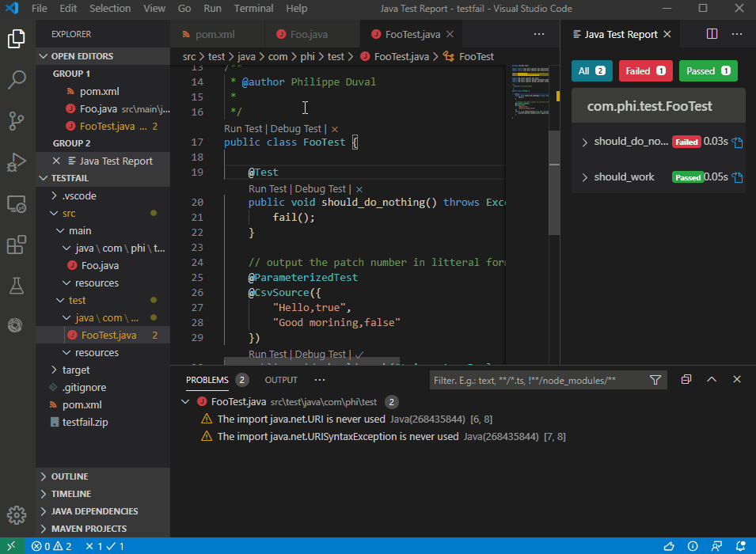The image size is (756, 554).
Task: Filter to Passed tests
Action: click(x=709, y=71)
